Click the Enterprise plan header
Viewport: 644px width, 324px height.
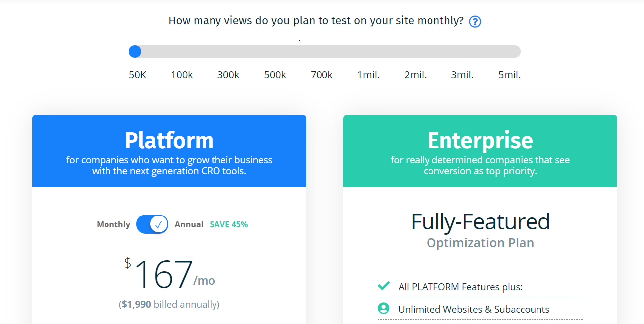coord(480,140)
